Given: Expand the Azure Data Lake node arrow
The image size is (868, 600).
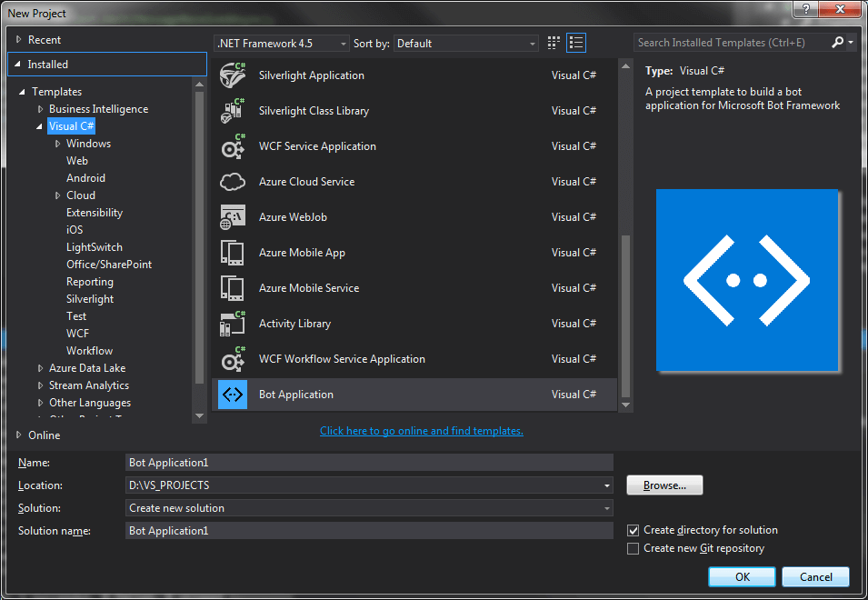Looking at the screenshot, I should 40,368.
